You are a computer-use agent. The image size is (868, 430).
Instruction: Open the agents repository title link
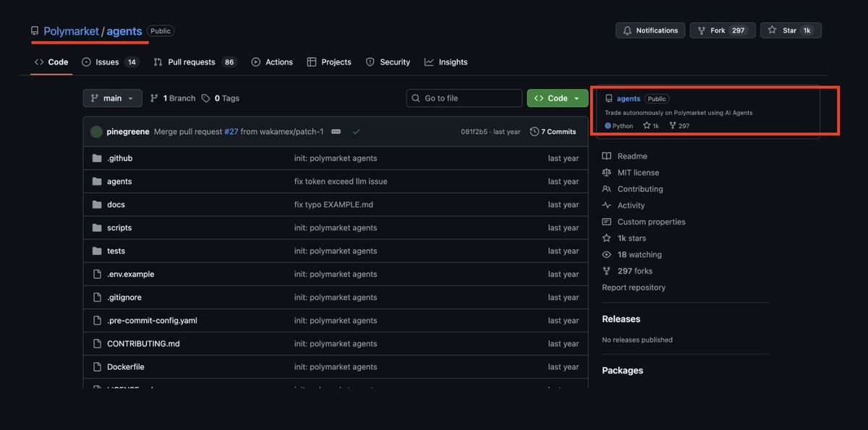[x=124, y=31]
